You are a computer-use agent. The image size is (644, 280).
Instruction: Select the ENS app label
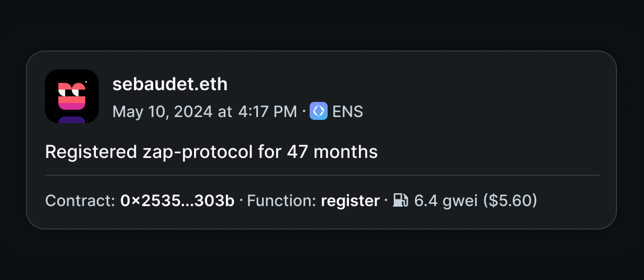tap(347, 111)
